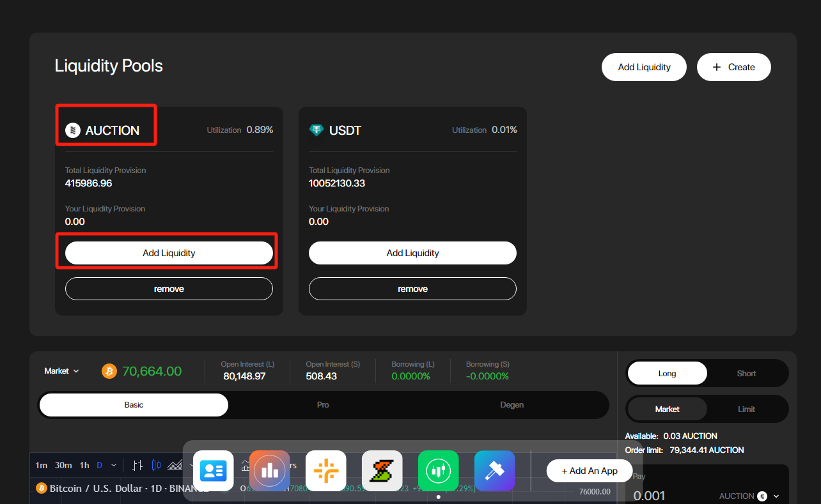Viewport: 821px width, 504px height.
Task: Select the D chart interval
Action: click(x=100, y=465)
